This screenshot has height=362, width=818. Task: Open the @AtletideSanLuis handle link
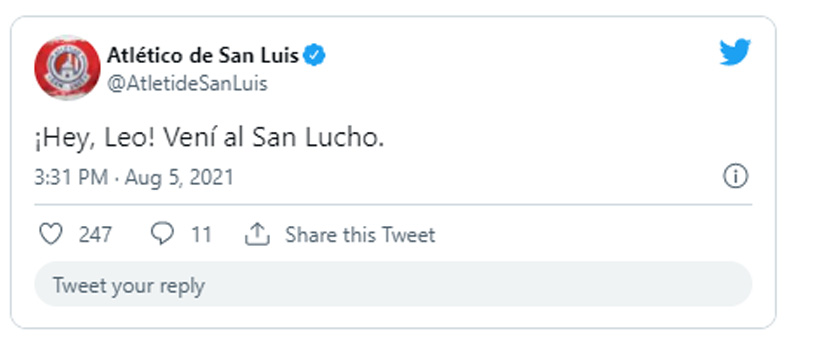(x=187, y=83)
